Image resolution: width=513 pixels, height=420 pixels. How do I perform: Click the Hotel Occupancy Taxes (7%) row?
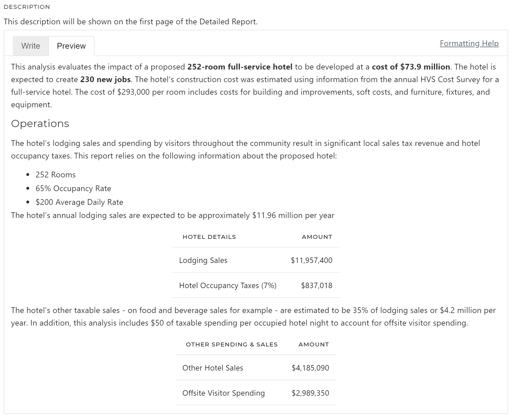(x=227, y=285)
